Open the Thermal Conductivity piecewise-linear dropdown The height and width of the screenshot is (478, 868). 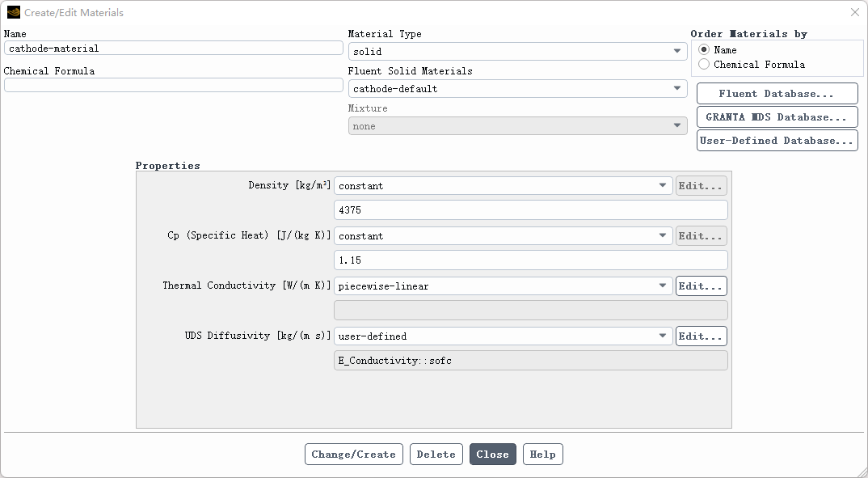[x=503, y=286]
